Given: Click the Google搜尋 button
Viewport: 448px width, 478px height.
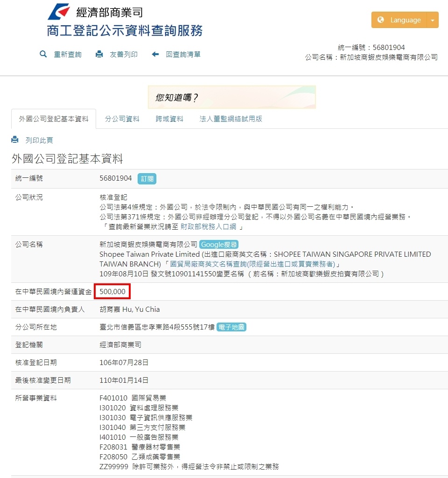Looking at the screenshot, I should point(219,245).
